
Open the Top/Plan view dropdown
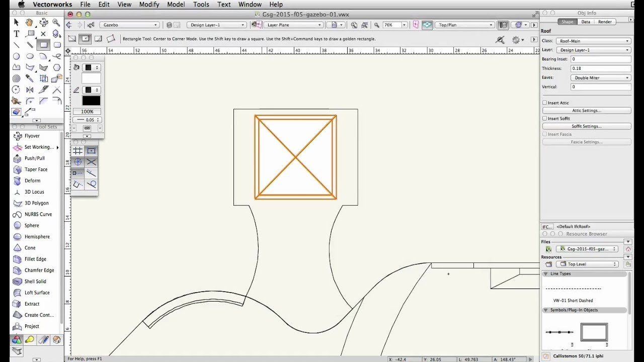[465, 25]
